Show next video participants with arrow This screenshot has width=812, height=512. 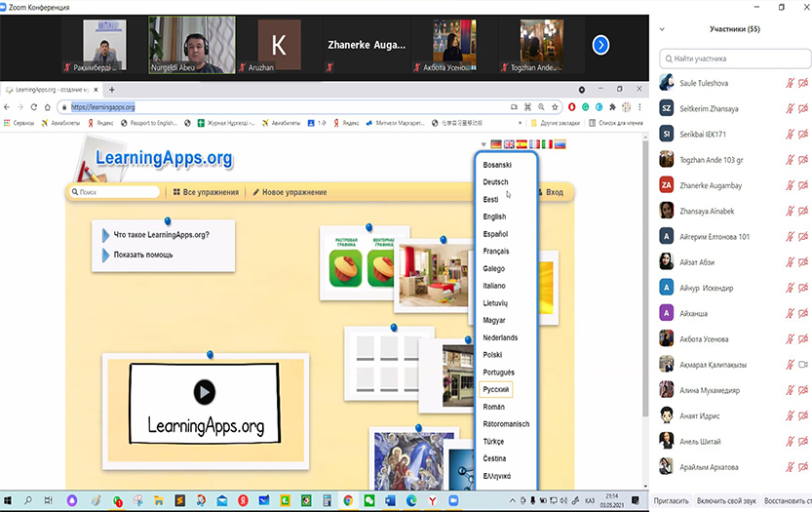tap(601, 44)
